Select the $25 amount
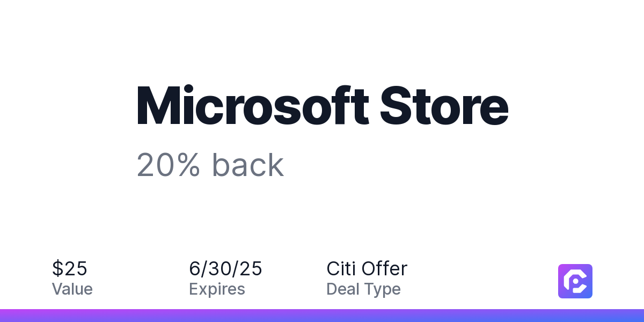This screenshot has width=644, height=322. pyautogui.click(x=70, y=268)
